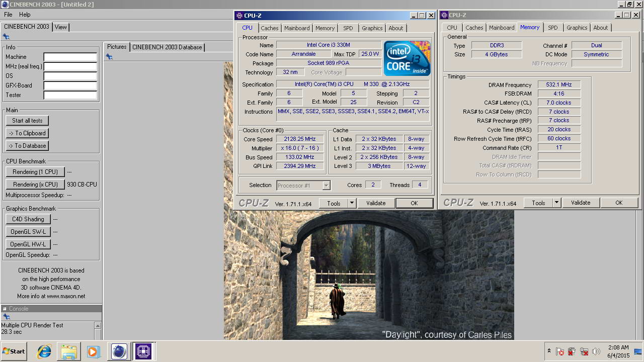Switch to CPU-Z taskbar icon

coord(143,351)
